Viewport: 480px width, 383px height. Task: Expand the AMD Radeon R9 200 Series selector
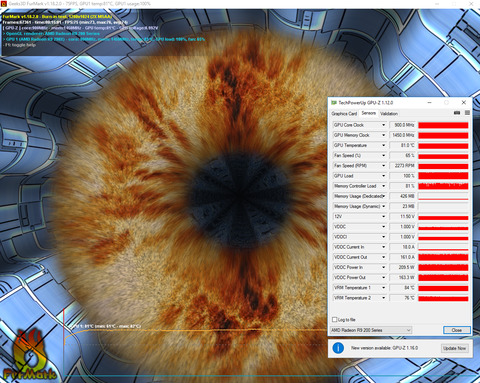pos(371,330)
